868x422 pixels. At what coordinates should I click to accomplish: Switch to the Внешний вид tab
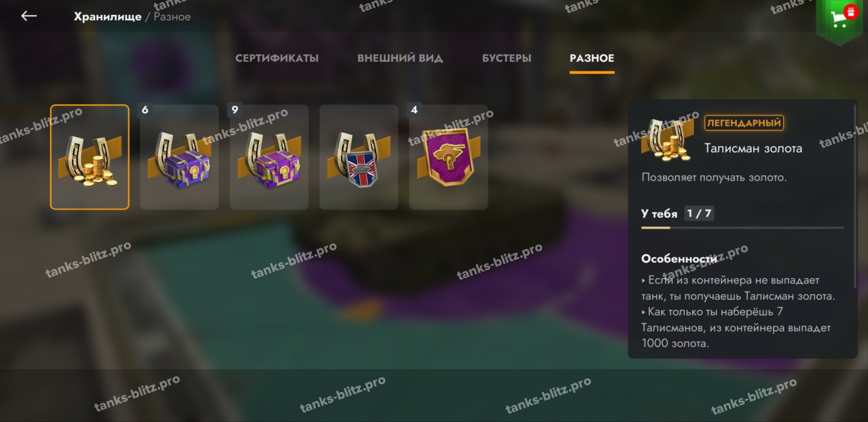click(400, 58)
